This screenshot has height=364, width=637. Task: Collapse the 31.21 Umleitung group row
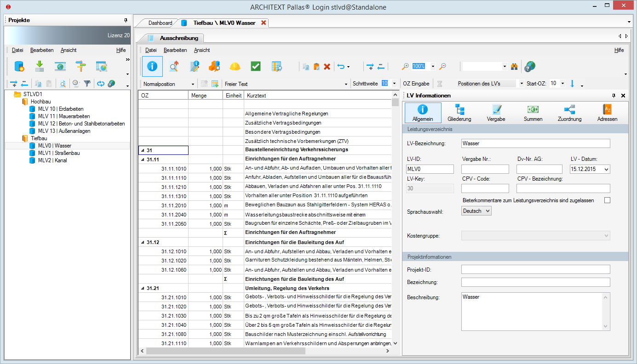pos(143,288)
